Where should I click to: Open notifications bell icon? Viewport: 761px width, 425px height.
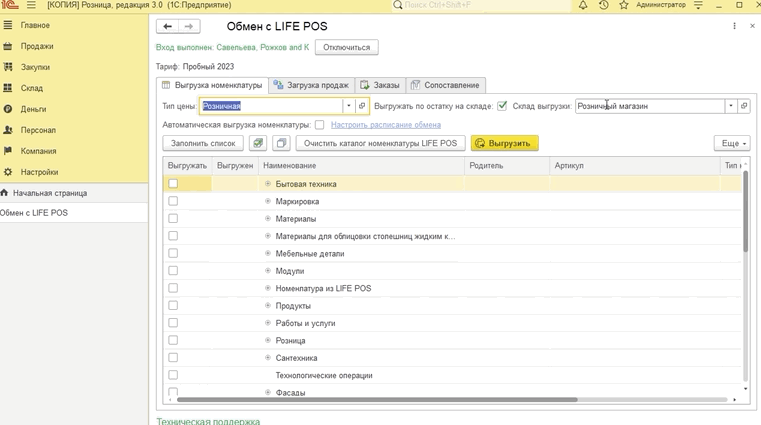point(583,5)
